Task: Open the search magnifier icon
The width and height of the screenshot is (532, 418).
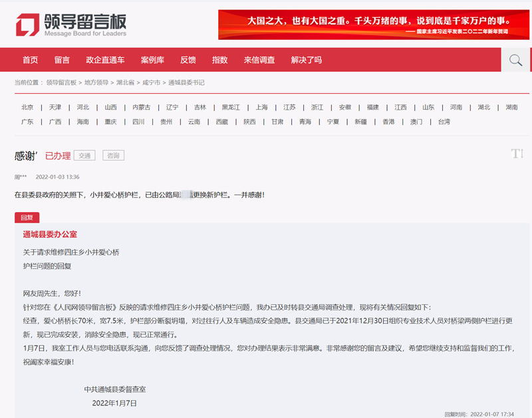Action: 515,60
